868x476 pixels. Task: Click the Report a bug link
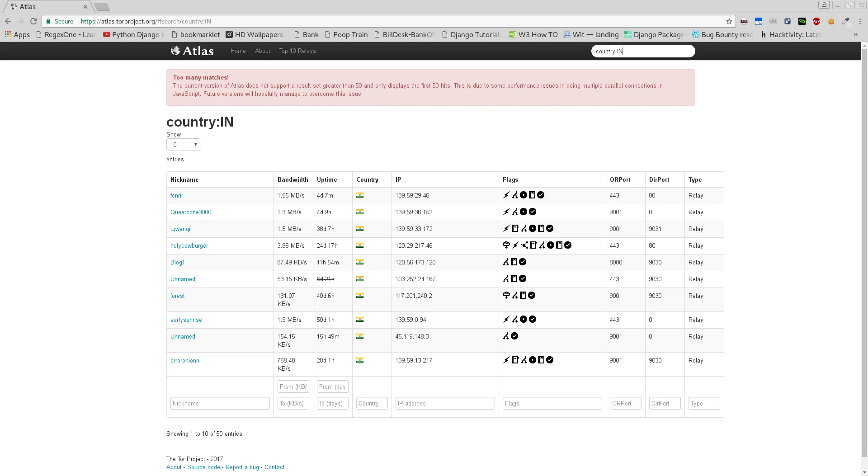(x=242, y=467)
